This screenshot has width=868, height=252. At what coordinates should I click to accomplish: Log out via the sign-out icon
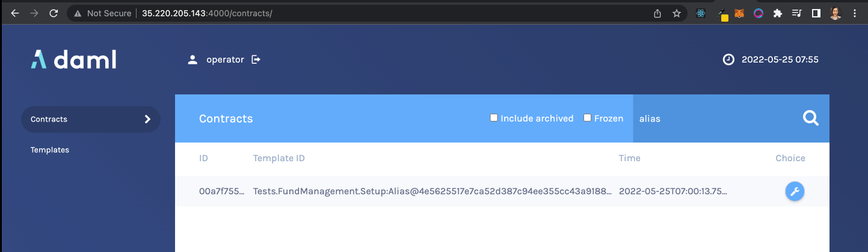(x=256, y=60)
